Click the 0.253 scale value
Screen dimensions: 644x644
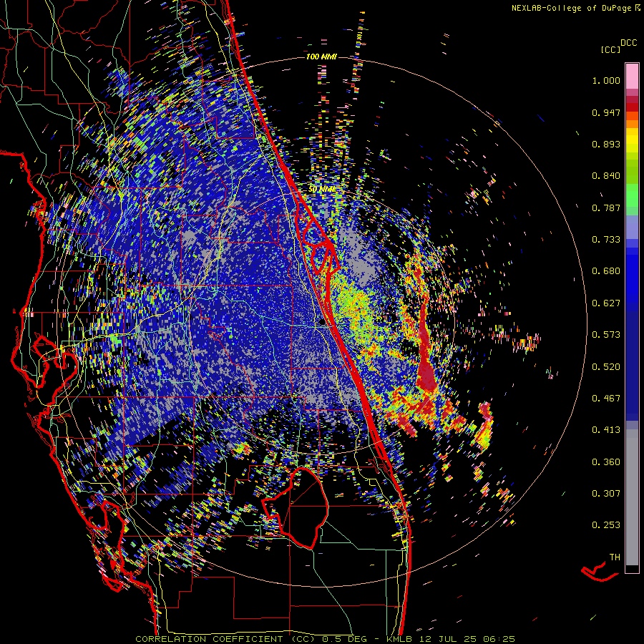point(606,525)
